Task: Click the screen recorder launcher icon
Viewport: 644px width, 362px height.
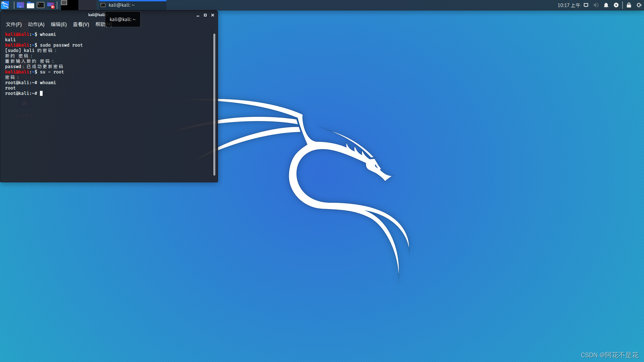Action: coord(51,5)
